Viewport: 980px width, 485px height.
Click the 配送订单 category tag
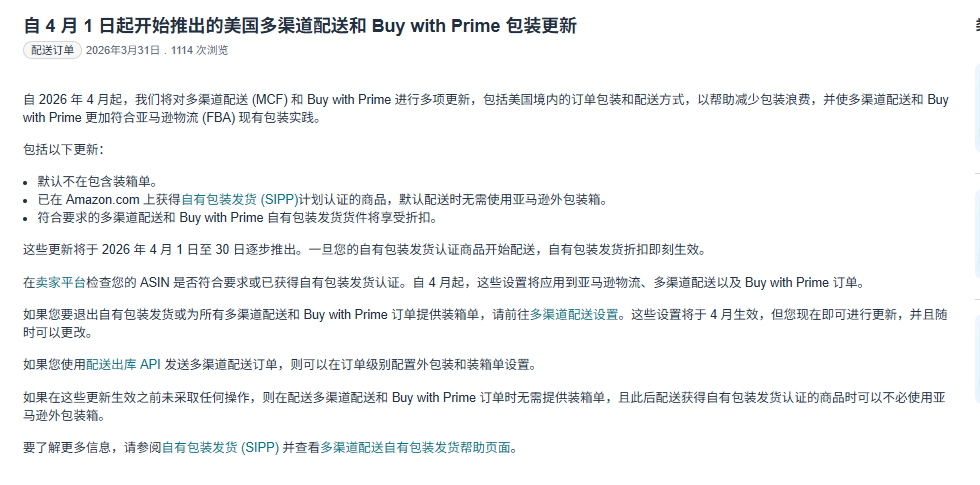(x=52, y=50)
